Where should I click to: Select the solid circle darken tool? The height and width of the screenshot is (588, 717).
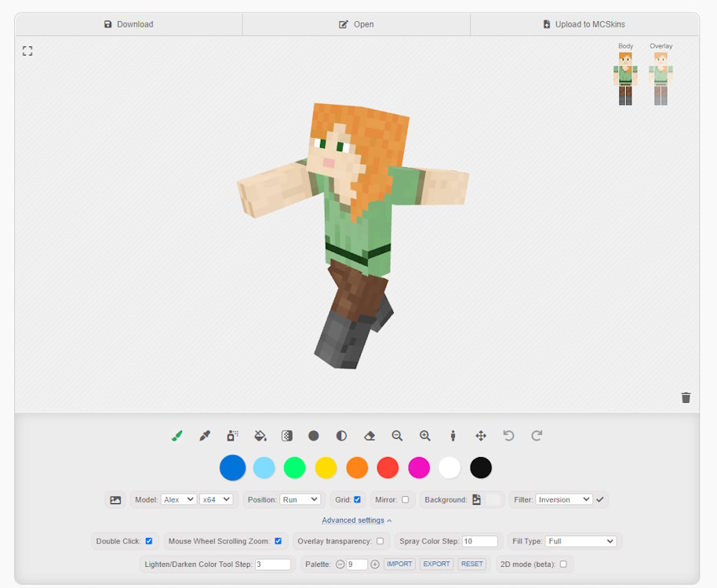(x=314, y=436)
